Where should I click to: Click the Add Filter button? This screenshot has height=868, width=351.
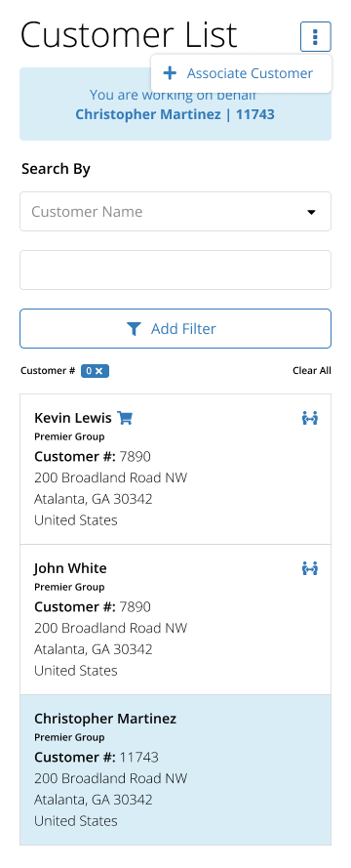point(175,329)
